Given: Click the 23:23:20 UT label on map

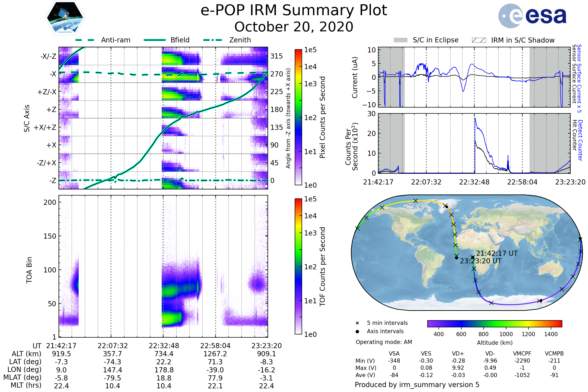Looking at the screenshot, I should pos(480,261).
